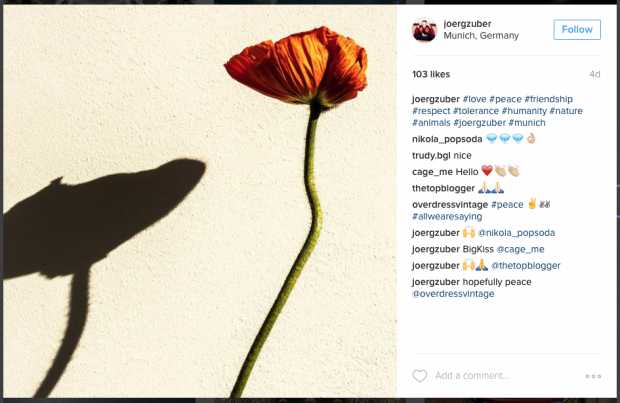The height and width of the screenshot is (403, 620).
Task: Follow joergzuber with the Follow button
Action: [x=577, y=30]
